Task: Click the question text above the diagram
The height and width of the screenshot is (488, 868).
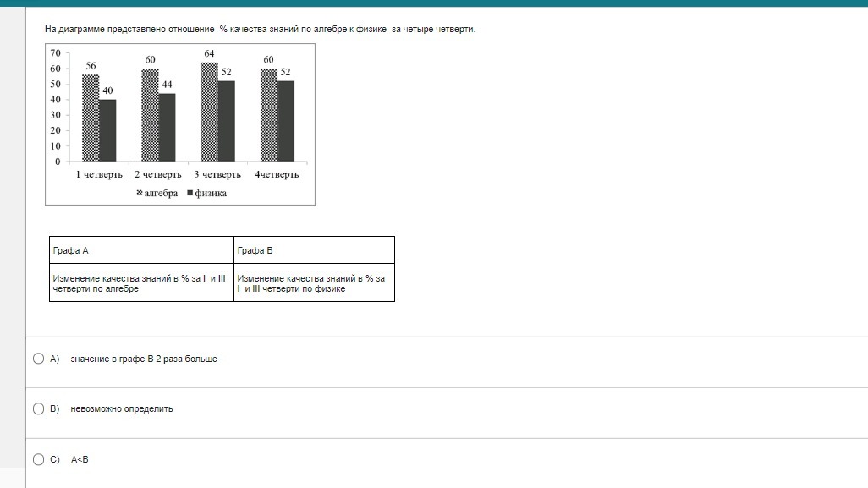Action: (261, 30)
